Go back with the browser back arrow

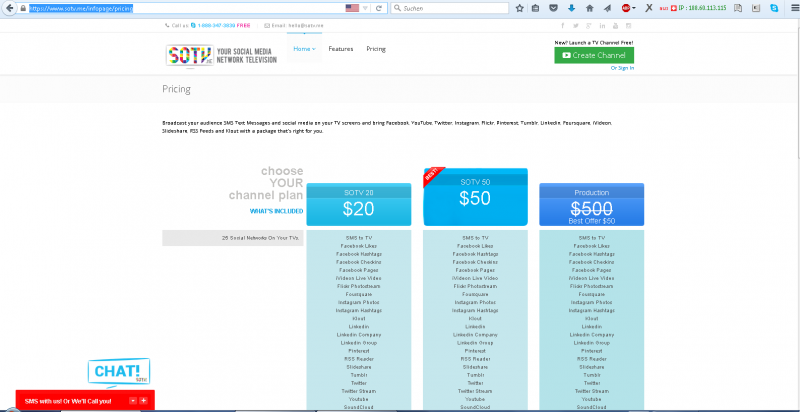click(x=9, y=8)
